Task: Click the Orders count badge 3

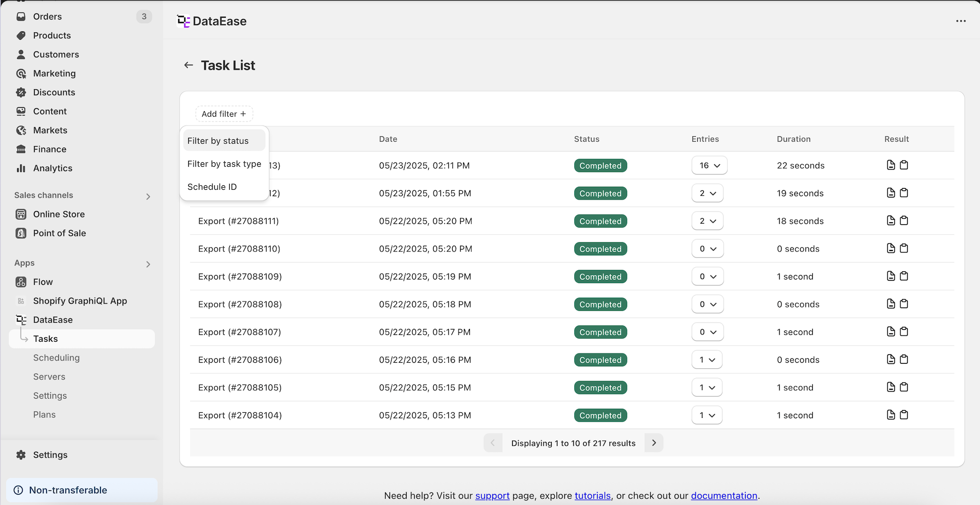Action: pyautogui.click(x=144, y=17)
